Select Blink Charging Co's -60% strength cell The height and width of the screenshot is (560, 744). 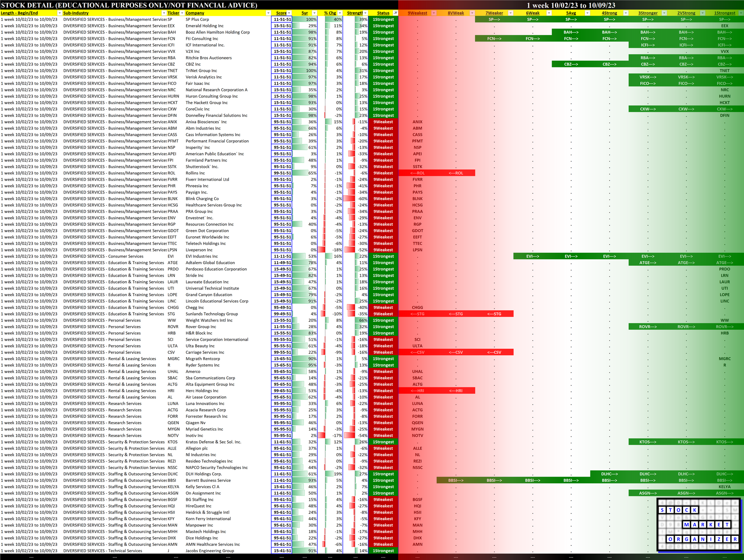point(356,199)
